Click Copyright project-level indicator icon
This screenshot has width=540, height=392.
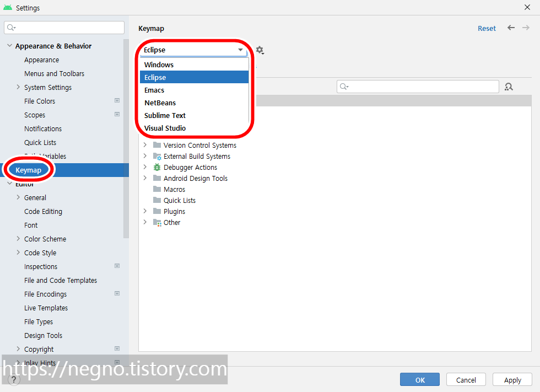coord(117,348)
